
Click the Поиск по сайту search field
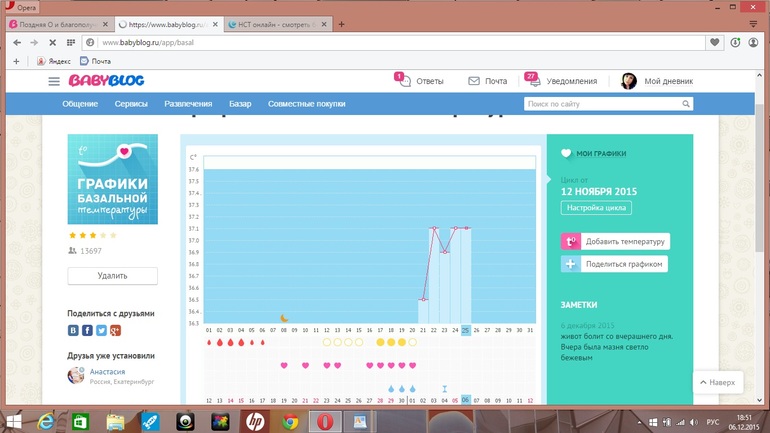point(602,104)
